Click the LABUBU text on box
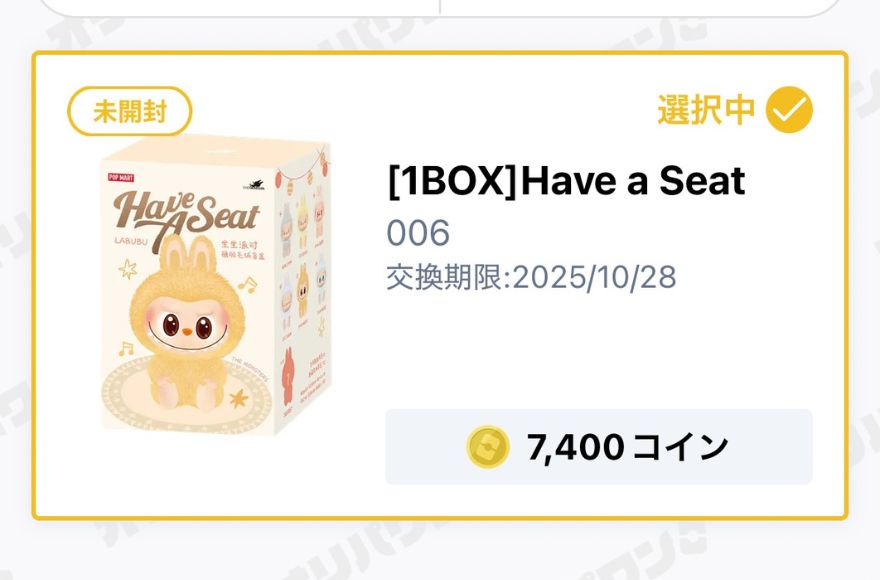 coord(131,240)
